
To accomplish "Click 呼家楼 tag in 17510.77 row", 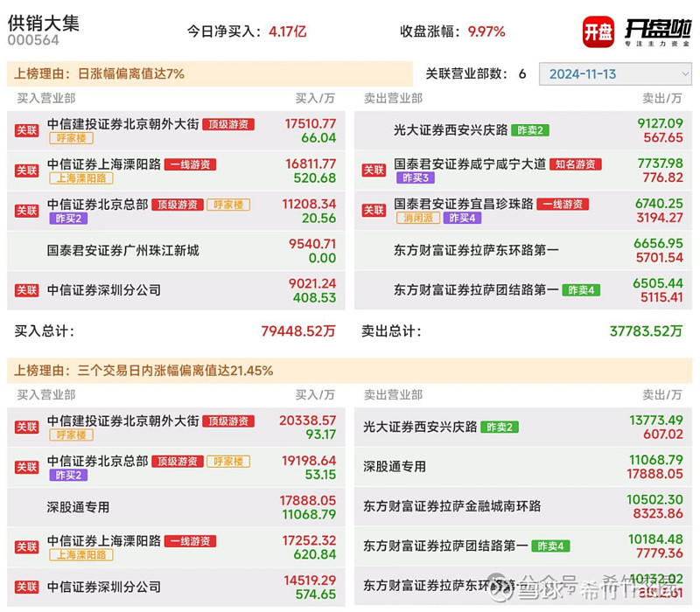I will (72, 138).
